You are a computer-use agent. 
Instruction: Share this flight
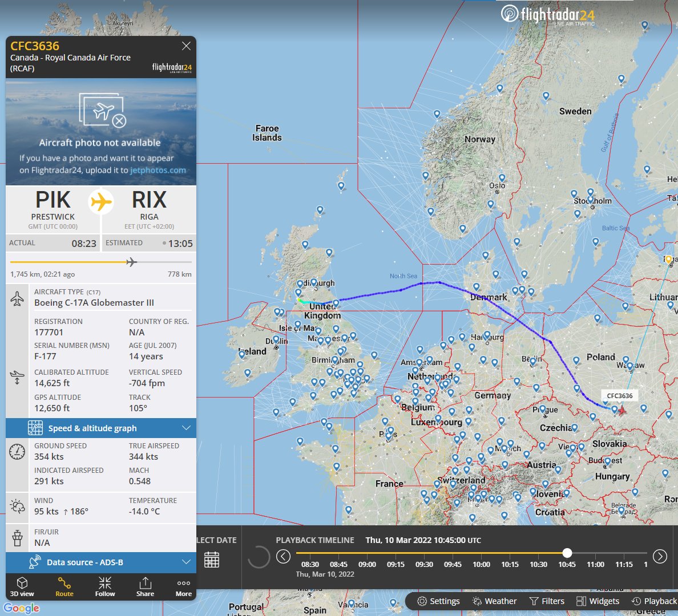click(146, 587)
